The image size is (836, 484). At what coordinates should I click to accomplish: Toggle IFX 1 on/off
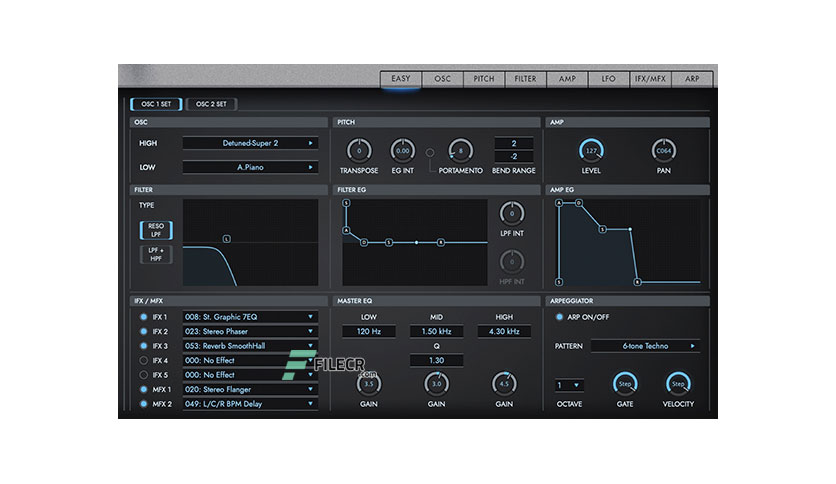click(143, 317)
